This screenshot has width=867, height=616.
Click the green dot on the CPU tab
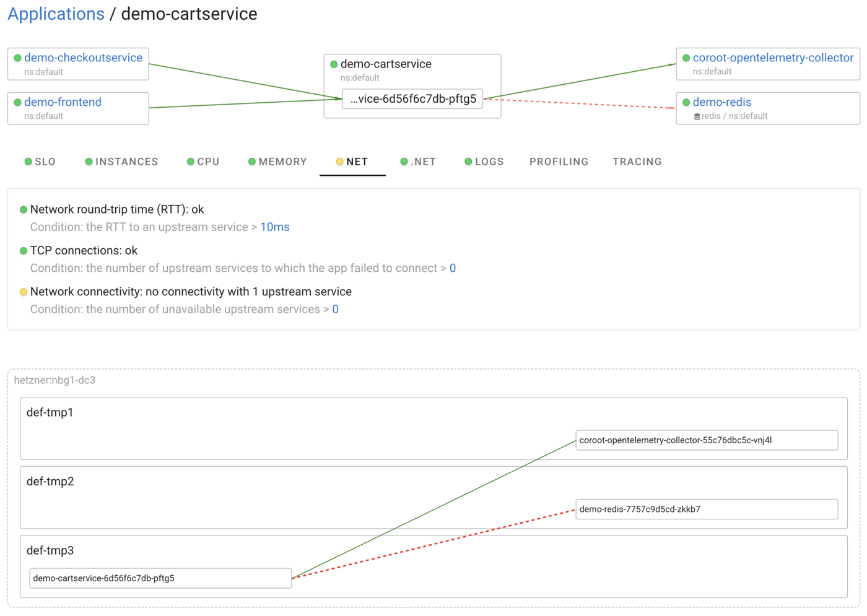[x=190, y=162]
